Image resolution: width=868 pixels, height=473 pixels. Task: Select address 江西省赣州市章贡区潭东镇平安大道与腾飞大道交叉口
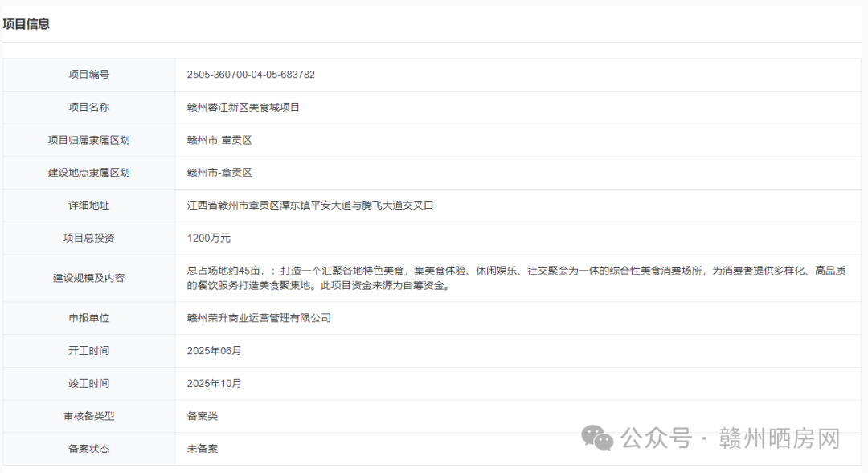(310, 206)
